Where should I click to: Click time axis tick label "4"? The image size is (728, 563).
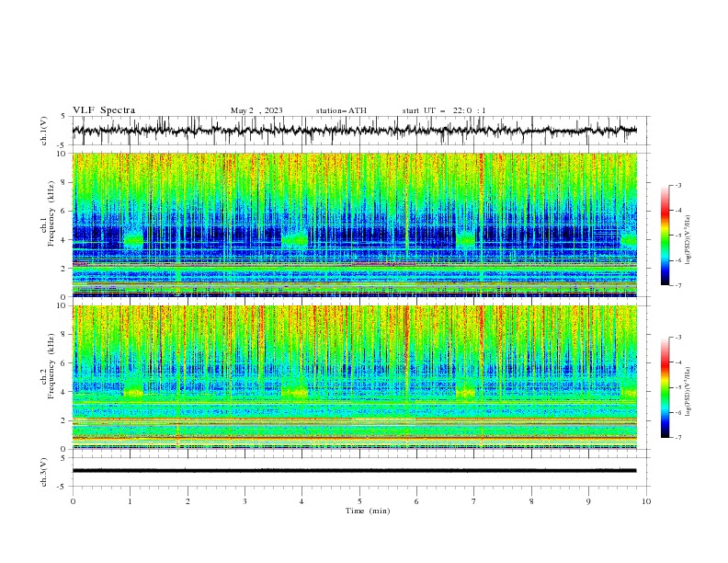pyautogui.click(x=301, y=501)
